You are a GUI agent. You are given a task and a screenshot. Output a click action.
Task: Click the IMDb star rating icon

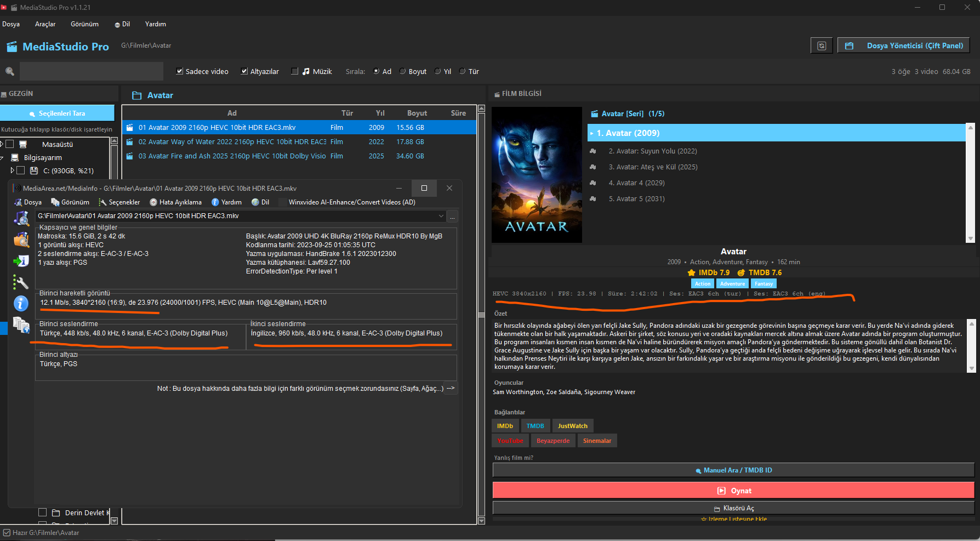691,272
